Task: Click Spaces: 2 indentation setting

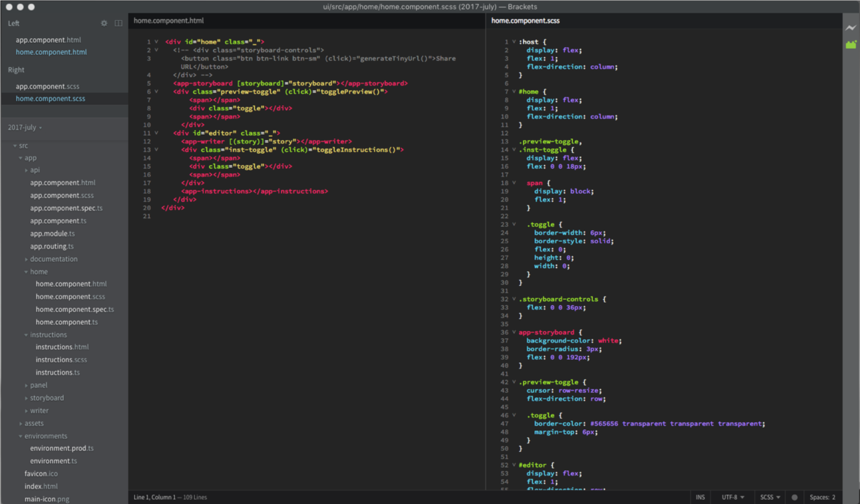Action: click(x=823, y=497)
